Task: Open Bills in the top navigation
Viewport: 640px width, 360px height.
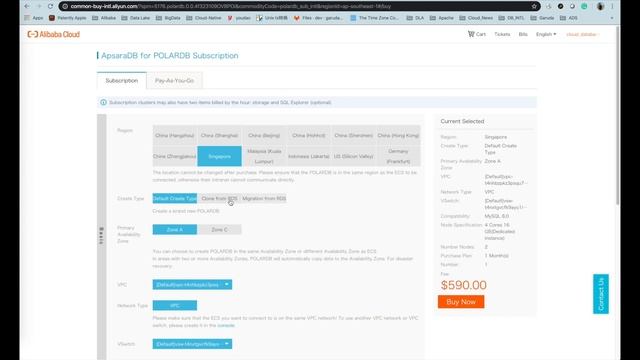Action: [x=523, y=34]
